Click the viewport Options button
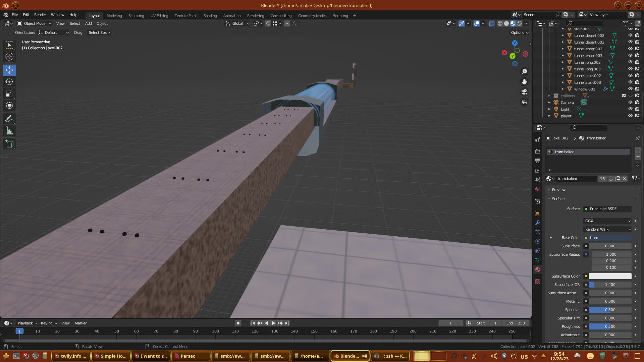644x362 pixels. (x=519, y=33)
